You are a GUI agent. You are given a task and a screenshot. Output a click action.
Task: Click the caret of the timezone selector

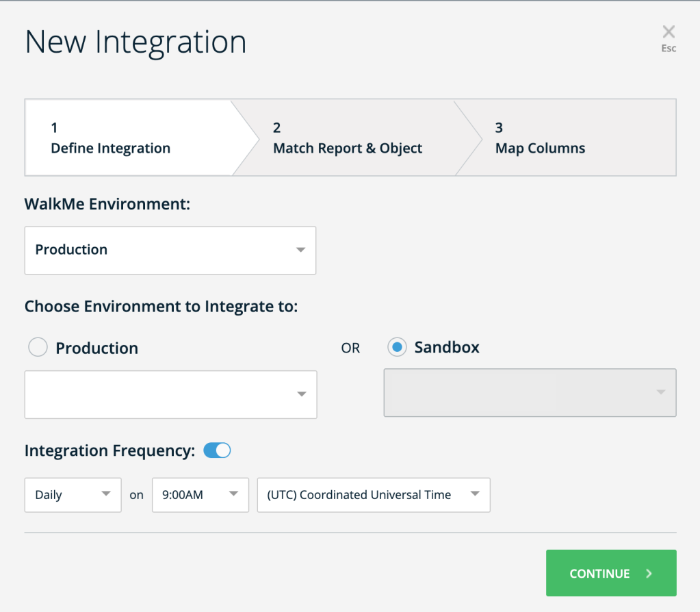[474, 494]
